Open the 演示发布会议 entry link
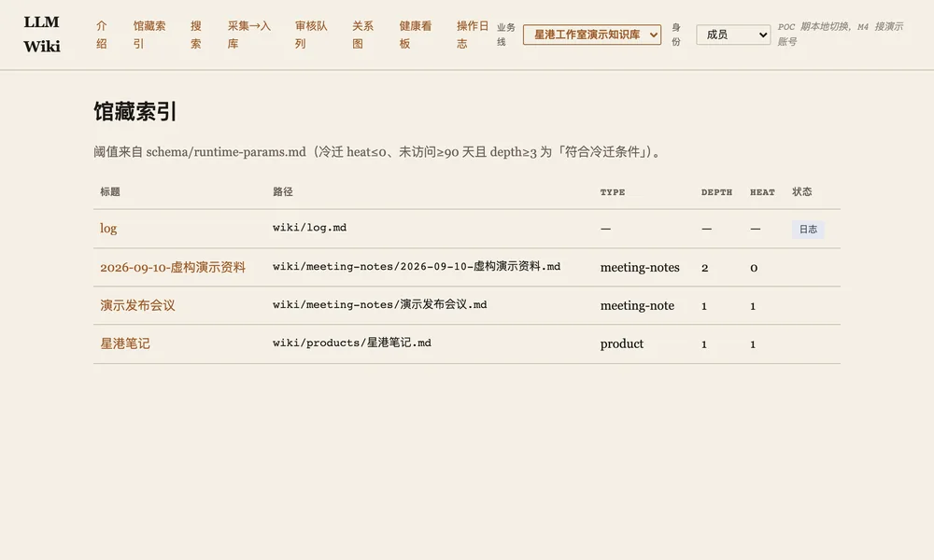 click(137, 305)
